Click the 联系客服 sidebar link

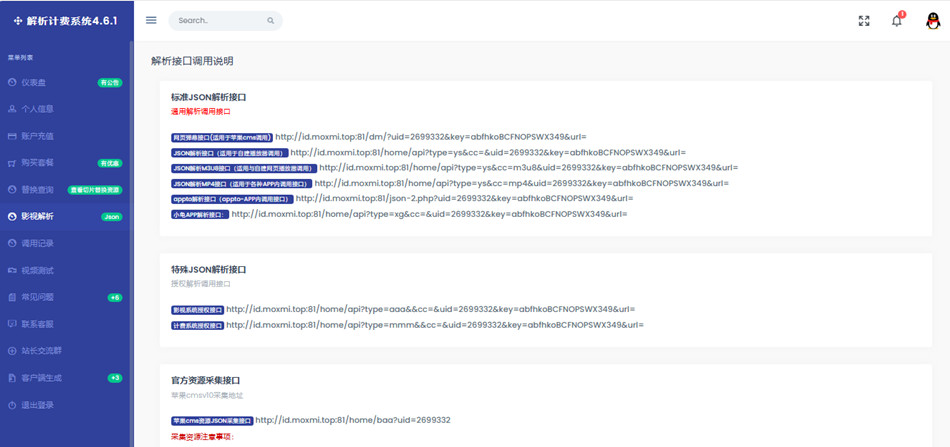click(x=37, y=324)
